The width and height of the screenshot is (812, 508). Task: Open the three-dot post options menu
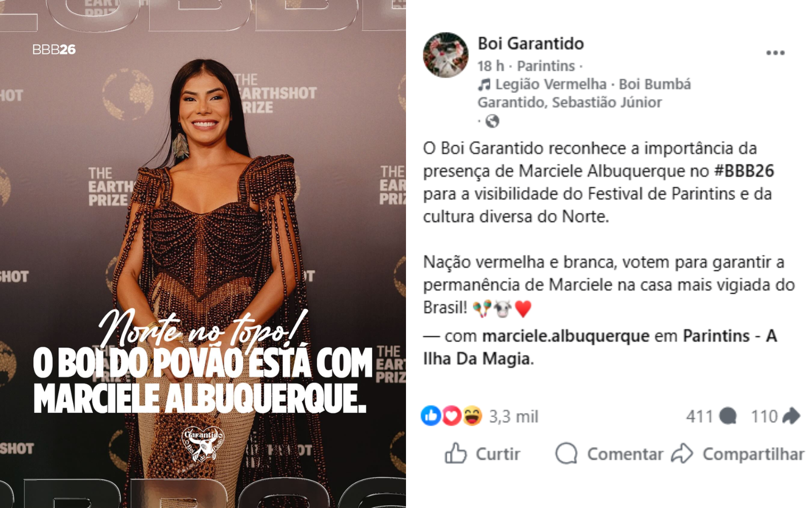click(x=775, y=53)
